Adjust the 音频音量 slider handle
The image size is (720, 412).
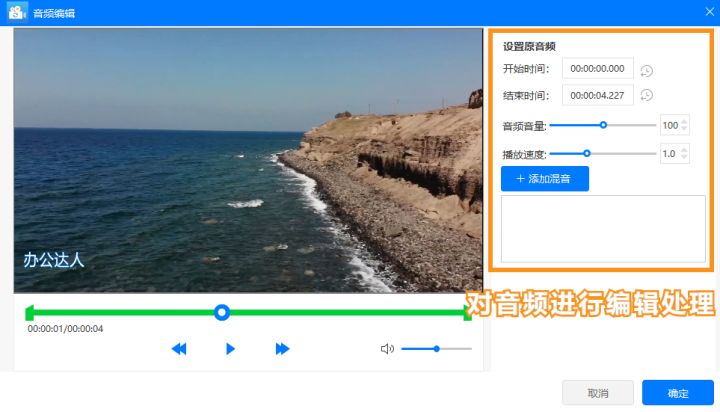point(603,125)
